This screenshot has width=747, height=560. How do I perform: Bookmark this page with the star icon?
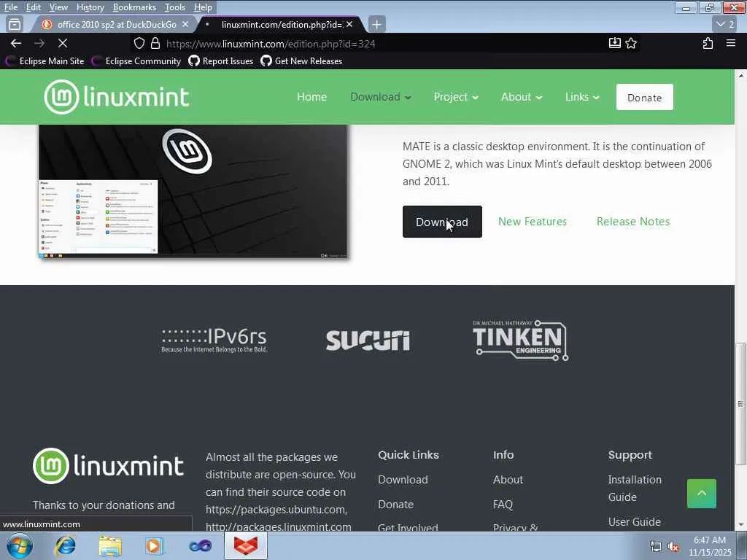click(x=631, y=43)
